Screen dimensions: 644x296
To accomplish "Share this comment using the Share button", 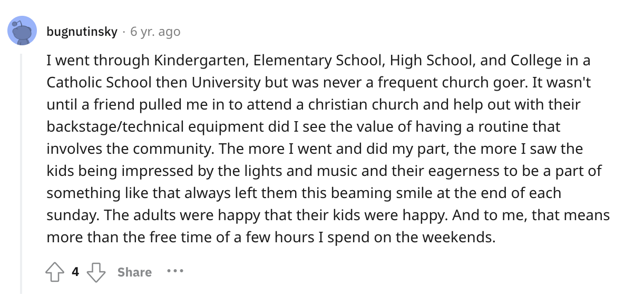I will [134, 272].
